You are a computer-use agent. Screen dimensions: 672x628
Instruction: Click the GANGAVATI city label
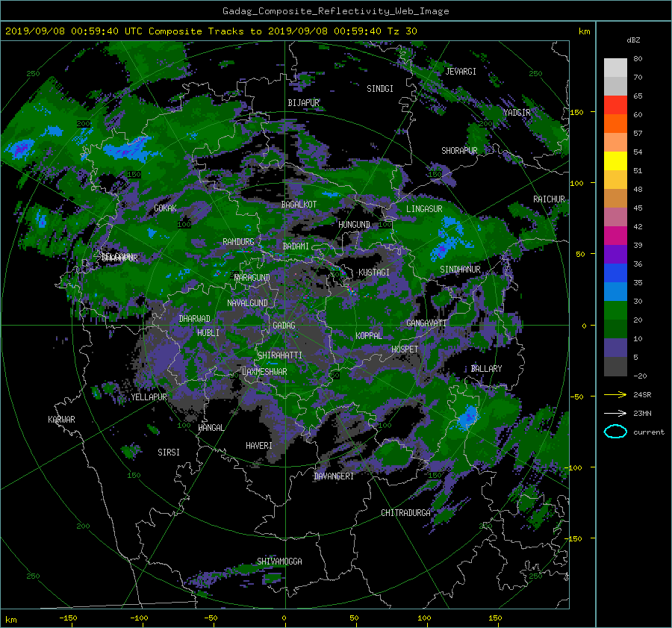(x=426, y=323)
